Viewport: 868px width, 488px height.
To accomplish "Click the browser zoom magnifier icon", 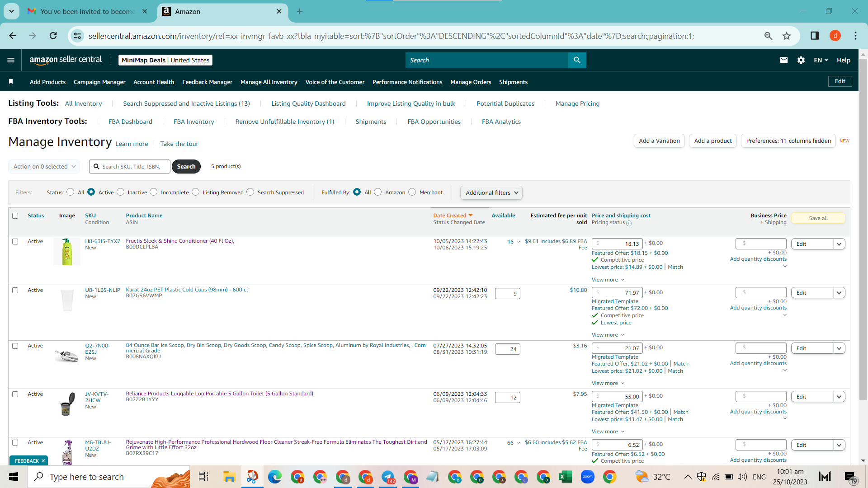I will coord(768,36).
